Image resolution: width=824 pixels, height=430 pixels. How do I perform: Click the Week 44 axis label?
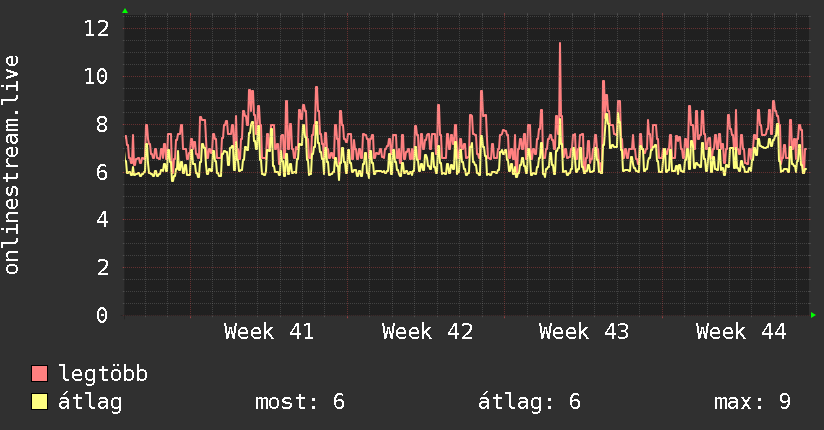(x=741, y=332)
